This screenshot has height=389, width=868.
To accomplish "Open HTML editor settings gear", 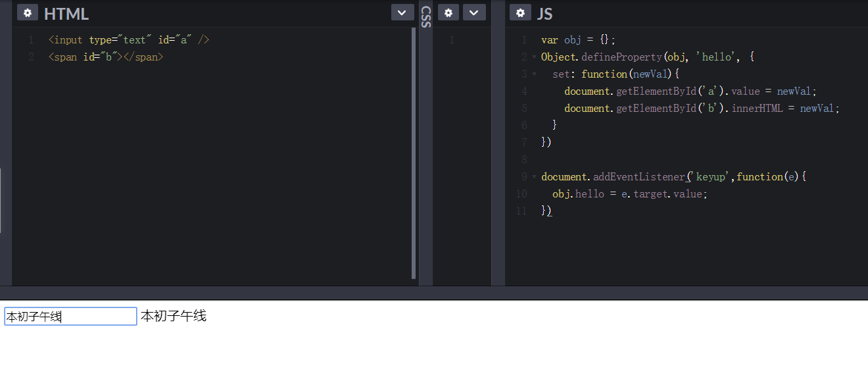I will (x=27, y=13).
